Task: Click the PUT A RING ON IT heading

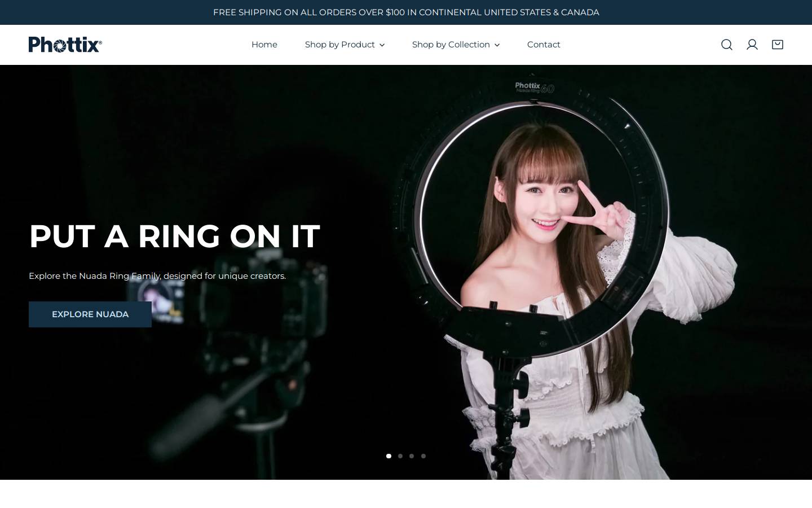Action: click(x=174, y=236)
